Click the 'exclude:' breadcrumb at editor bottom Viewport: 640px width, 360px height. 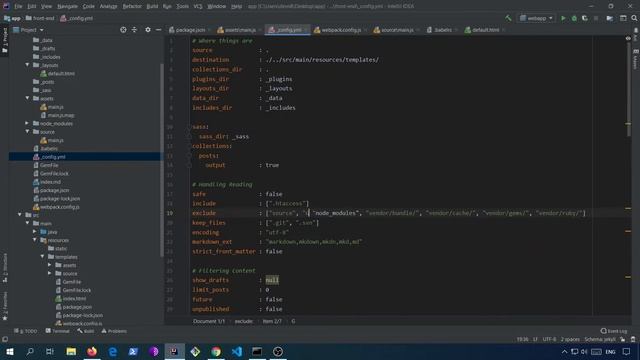pos(244,321)
